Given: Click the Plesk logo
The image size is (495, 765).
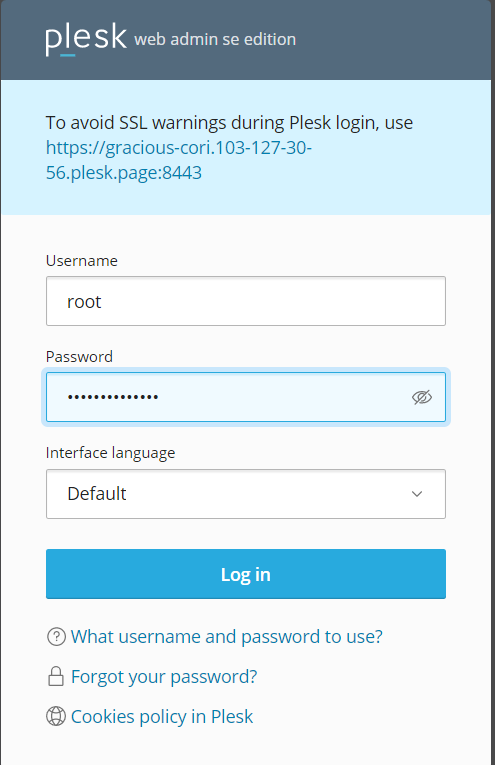Looking at the screenshot, I should 86,39.
